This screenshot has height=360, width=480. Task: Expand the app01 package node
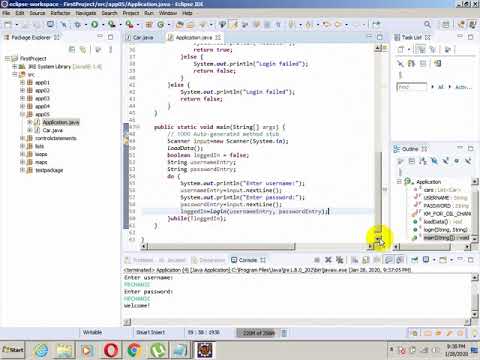tap(22, 82)
